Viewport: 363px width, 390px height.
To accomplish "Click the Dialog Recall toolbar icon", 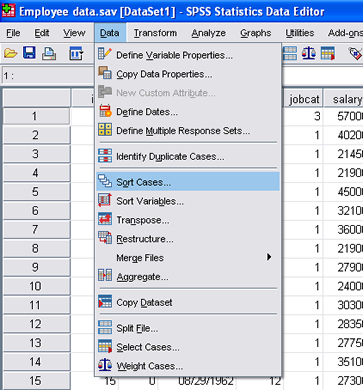I will tap(76, 53).
